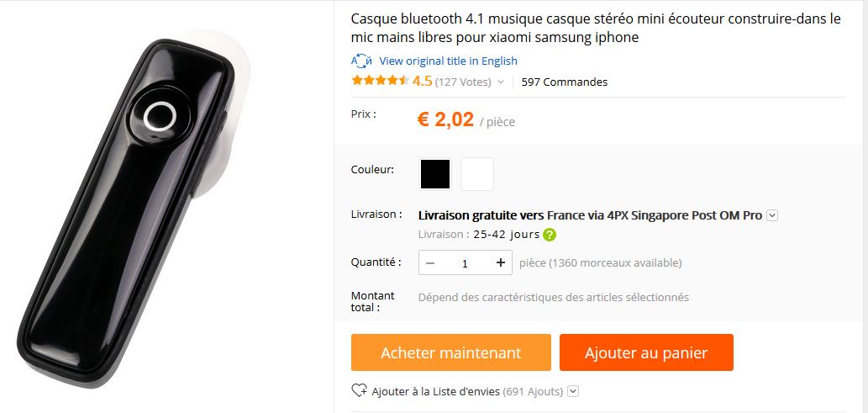Click the orange star rating icons
Viewport: 868px width, 413px height.
tap(381, 82)
